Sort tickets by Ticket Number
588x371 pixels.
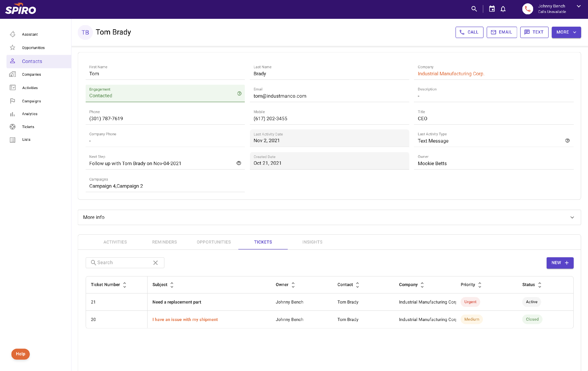click(x=124, y=285)
